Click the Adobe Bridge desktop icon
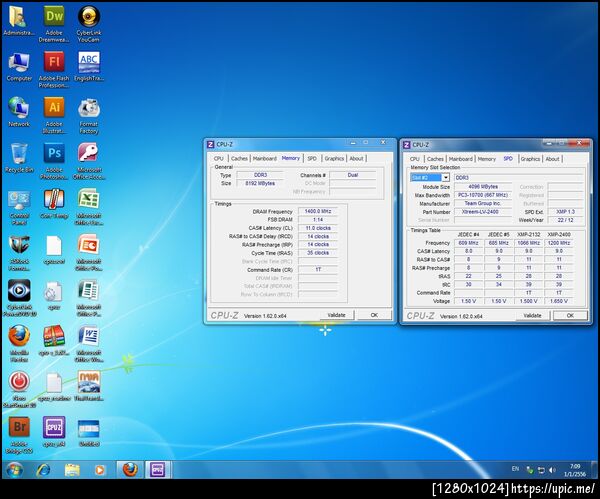Image resolution: width=600 pixels, height=499 pixels. pos(19,428)
